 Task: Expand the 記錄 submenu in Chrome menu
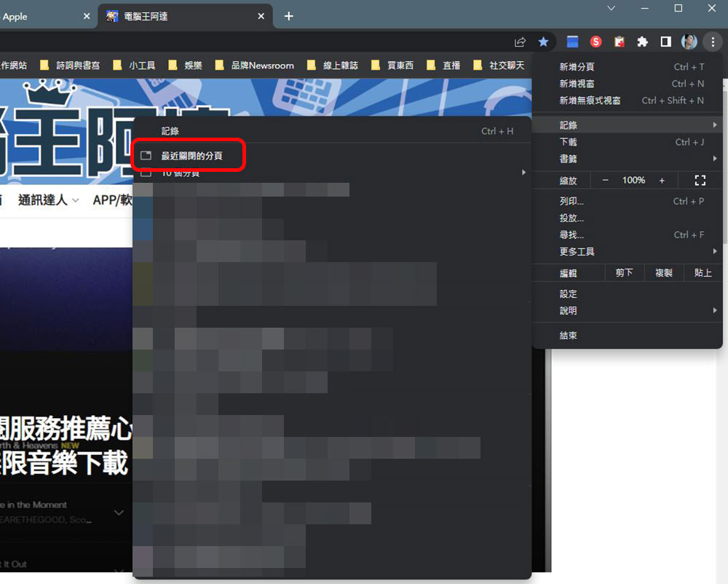[628, 125]
